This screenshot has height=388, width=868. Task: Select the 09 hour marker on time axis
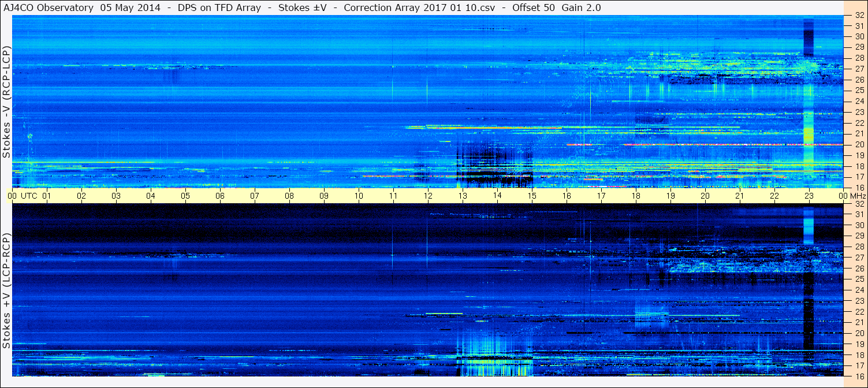point(324,196)
